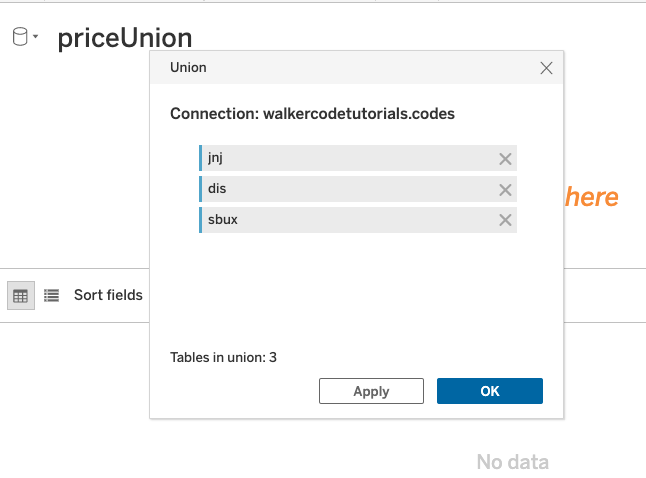The image size is (646, 478).
Task: Select the sbux table row
Action: (358, 220)
